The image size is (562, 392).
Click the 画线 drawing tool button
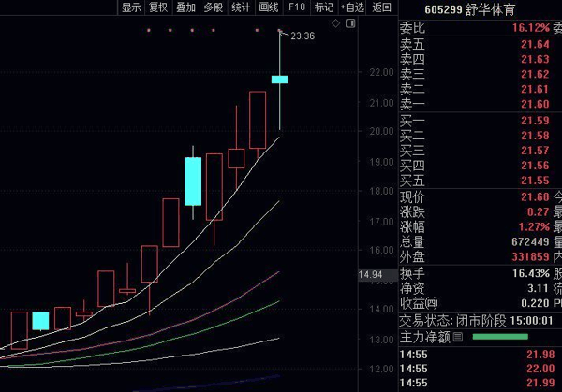coord(270,7)
